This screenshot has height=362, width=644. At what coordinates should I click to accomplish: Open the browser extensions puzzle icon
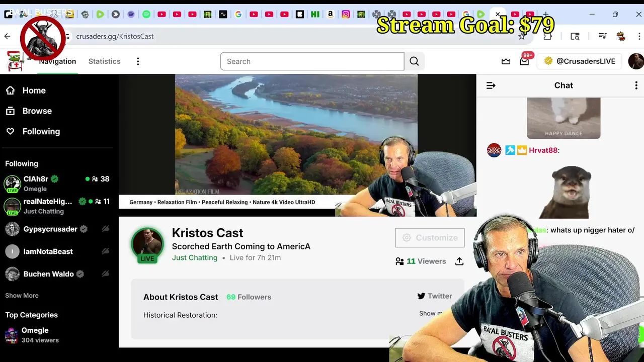click(547, 36)
